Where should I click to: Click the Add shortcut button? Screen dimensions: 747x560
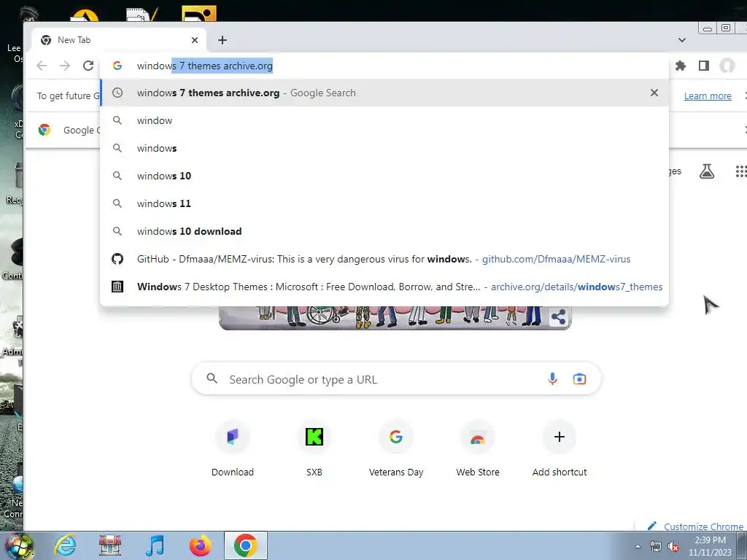tap(560, 449)
